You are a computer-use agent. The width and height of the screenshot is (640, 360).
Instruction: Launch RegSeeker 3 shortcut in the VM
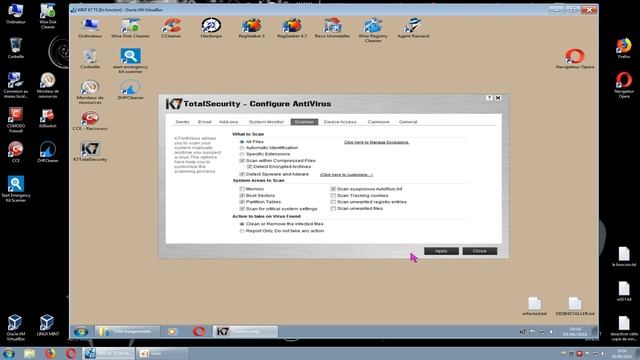(x=251, y=28)
